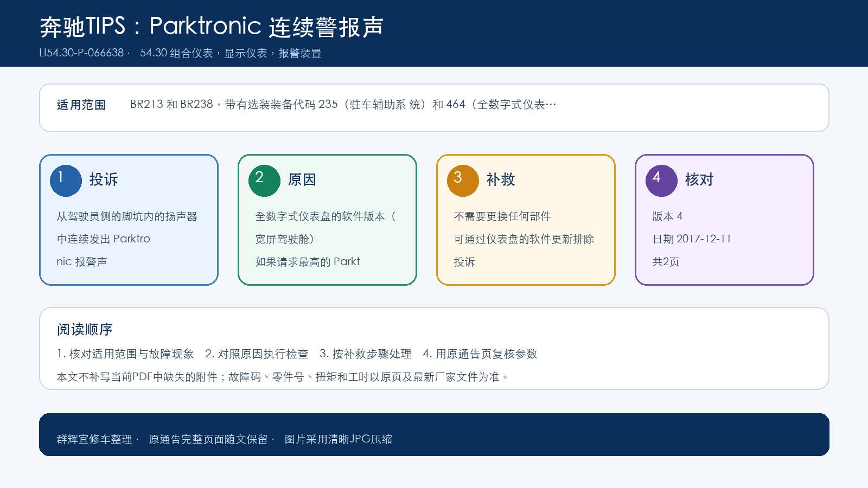Image resolution: width=868 pixels, height=488 pixels.
Task: Select the 投诉 heading in the blue card
Action: pyautogui.click(x=104, y=179)
